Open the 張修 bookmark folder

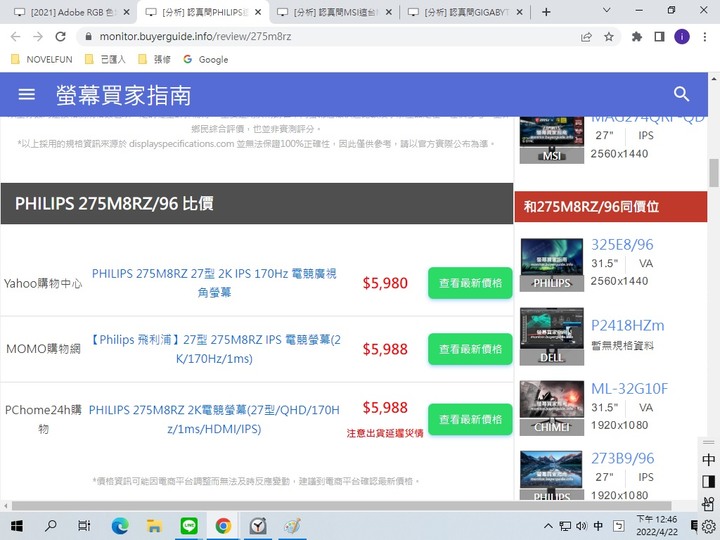(154, 59)
